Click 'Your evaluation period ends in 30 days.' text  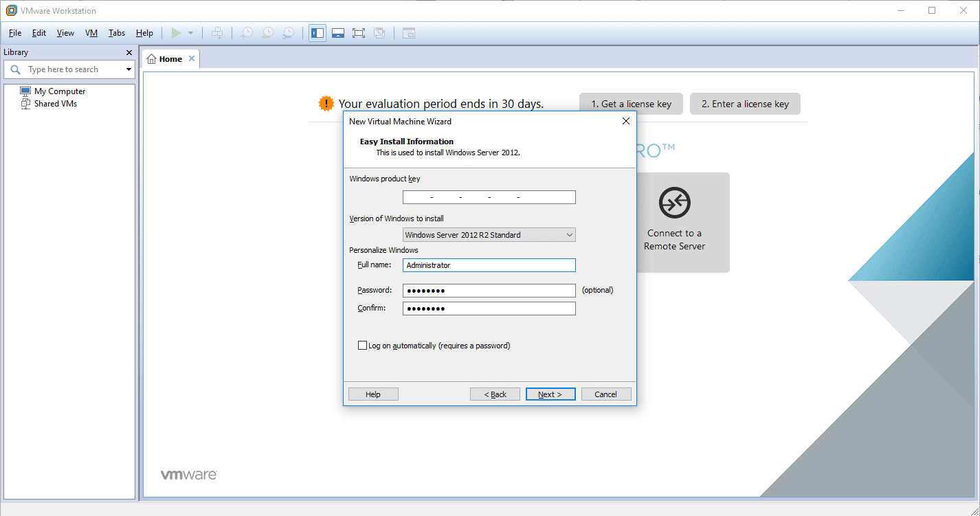click(x=441, y=104)
